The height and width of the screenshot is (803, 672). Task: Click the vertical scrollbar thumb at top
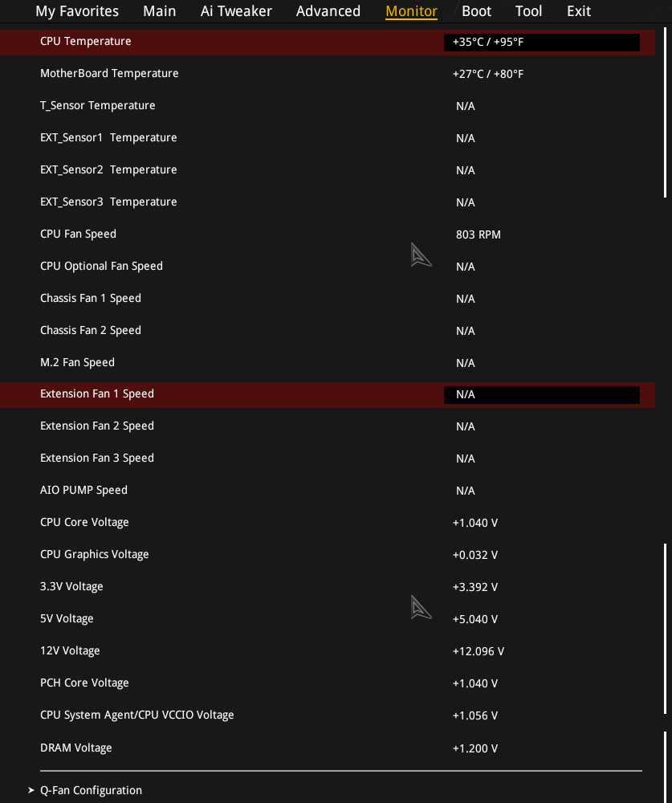[x=665, y=112]
